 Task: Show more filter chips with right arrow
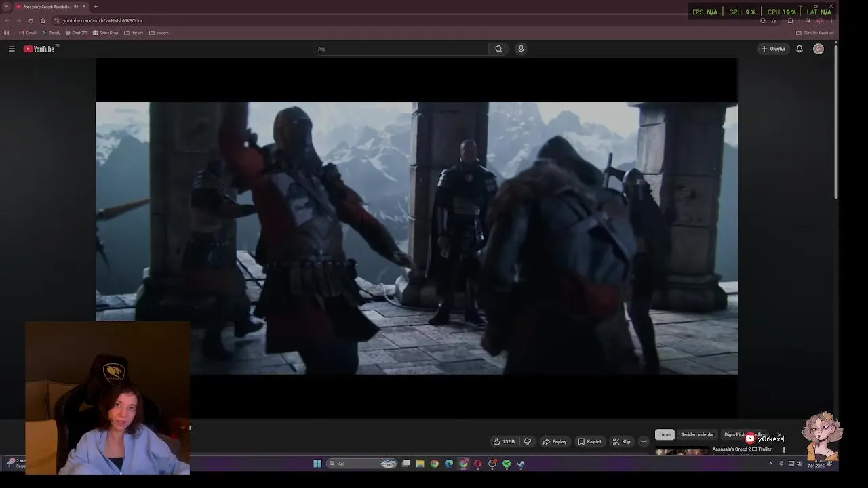point(778,434)
